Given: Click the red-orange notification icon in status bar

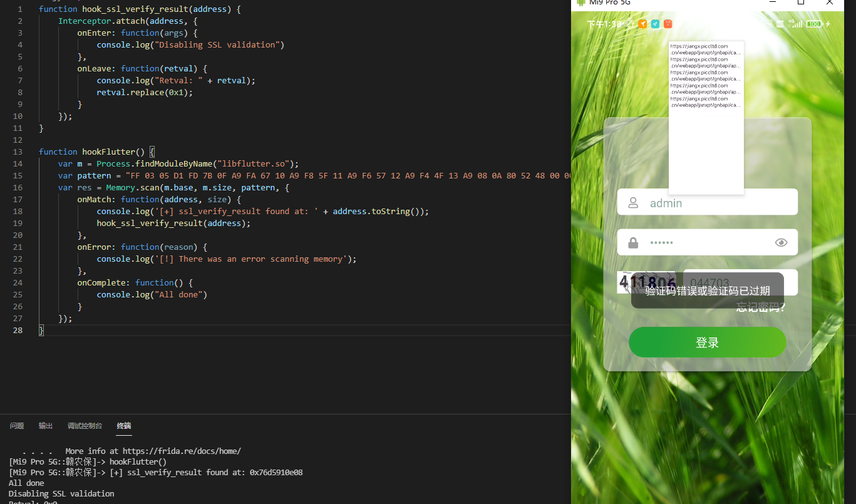Looking at the screenshot, I should click(x=668, y=24).
